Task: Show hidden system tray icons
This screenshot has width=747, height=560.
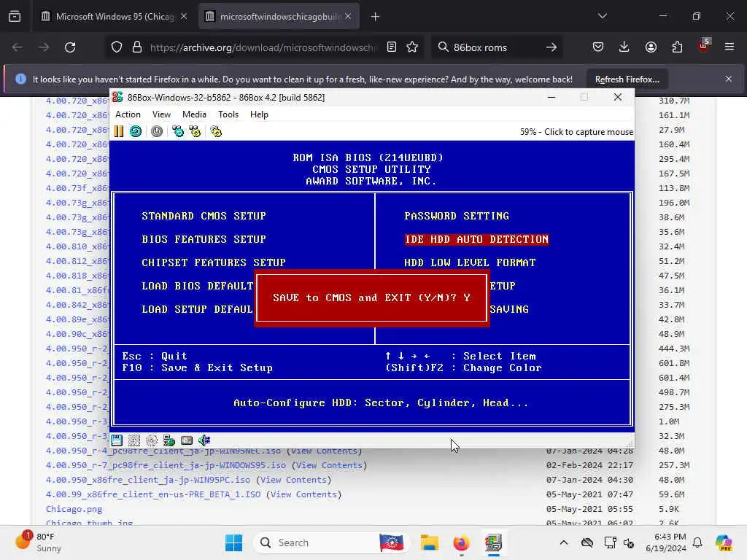Action: tap(564, 542)
